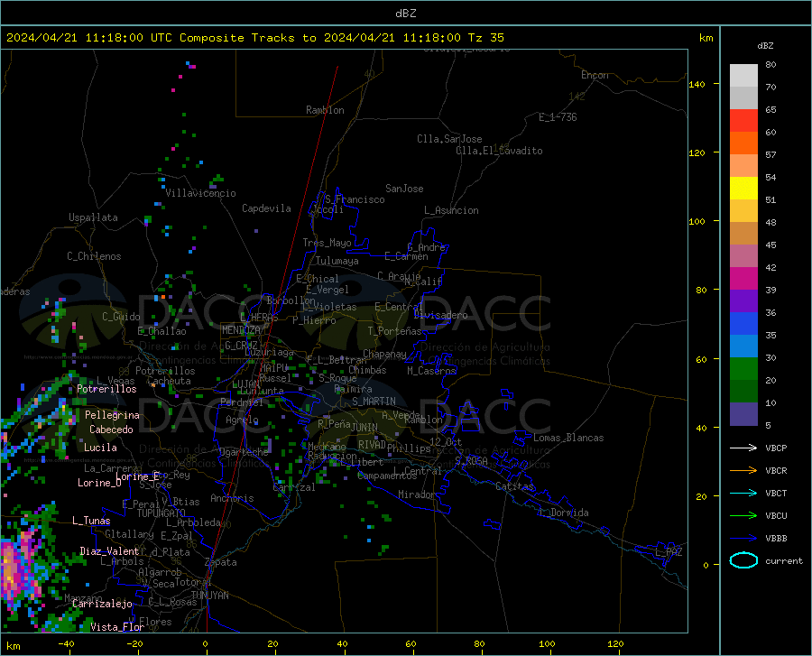Click the Ramblon label near the top
Viewport: 812px width, 656px height.
click(325, 110)
